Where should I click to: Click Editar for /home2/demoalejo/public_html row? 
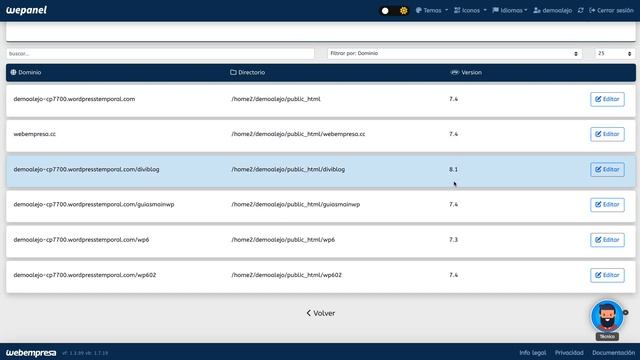click(x=607, y=99)
